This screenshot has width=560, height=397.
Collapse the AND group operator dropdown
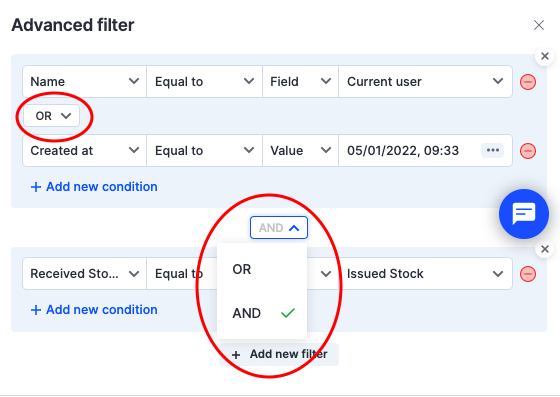click(x=279, y=227)
